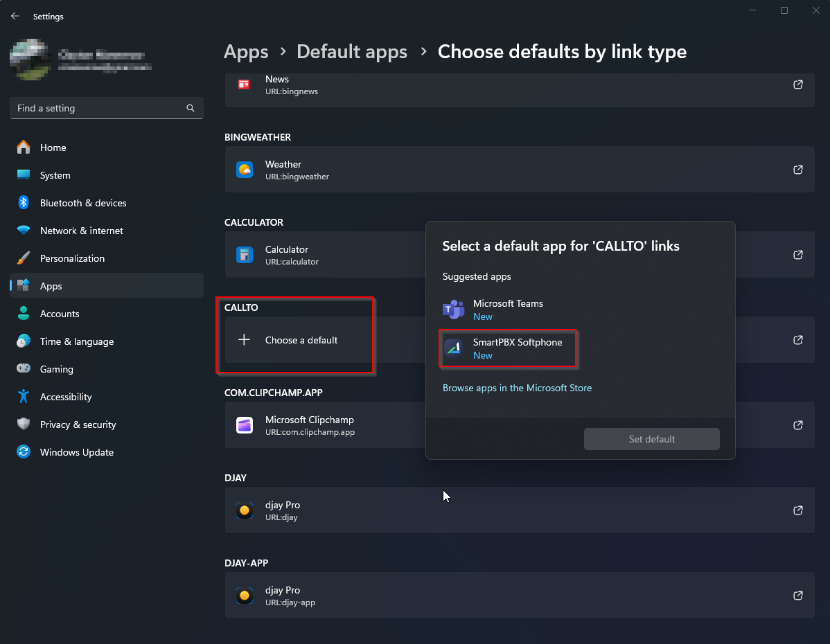
Task: Open external link icon for Calculator row
Action: tap(797, 255)
